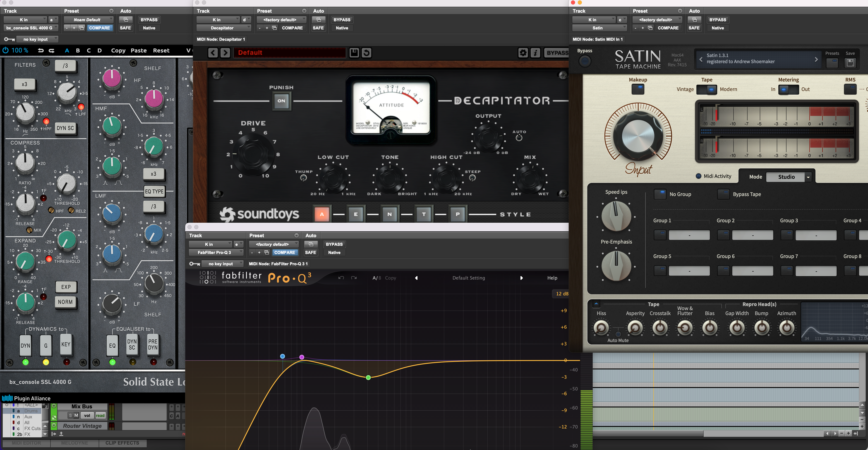Screen dimensions: 868x450
Task: Click Decapitator revert preset icon
Action: (x=366, y=53)
